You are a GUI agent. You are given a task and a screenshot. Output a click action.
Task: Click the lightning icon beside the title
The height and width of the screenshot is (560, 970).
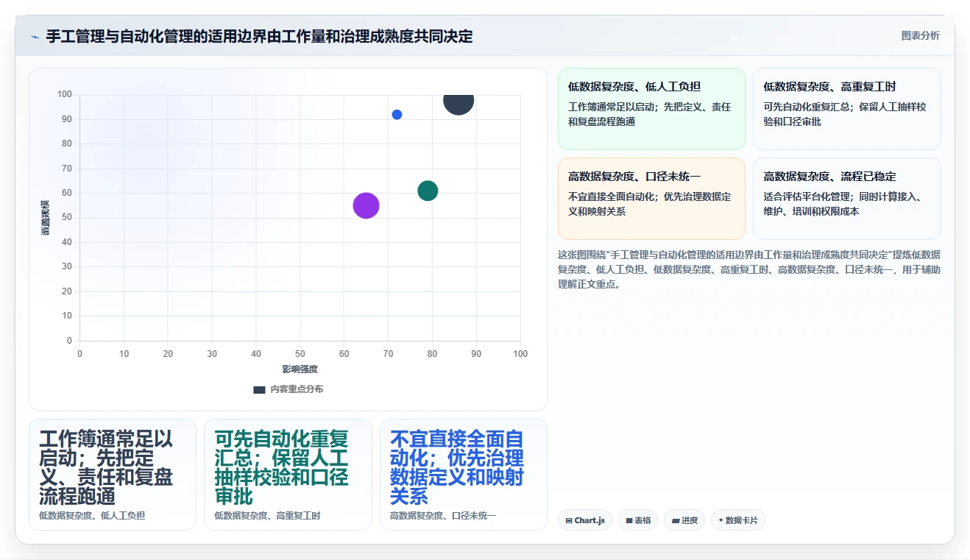(x=35, y=37)
